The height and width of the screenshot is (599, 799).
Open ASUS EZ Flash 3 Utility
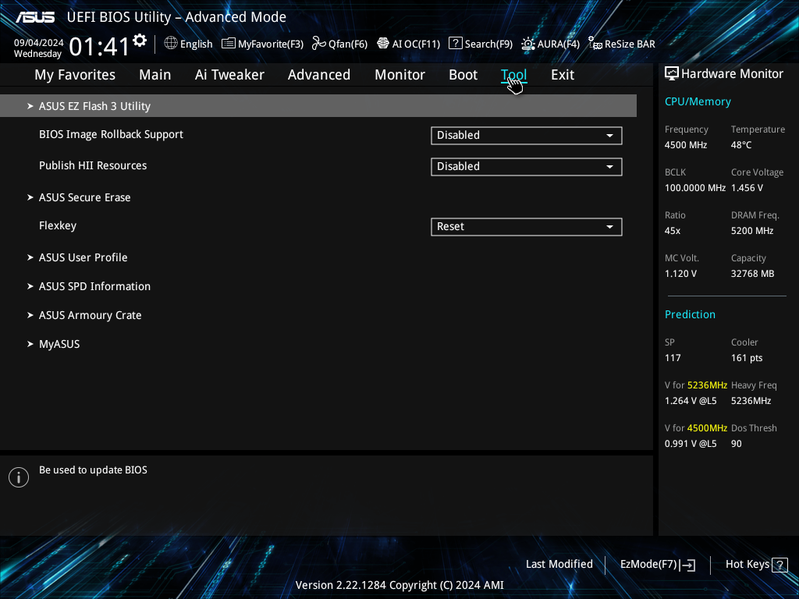318,106
